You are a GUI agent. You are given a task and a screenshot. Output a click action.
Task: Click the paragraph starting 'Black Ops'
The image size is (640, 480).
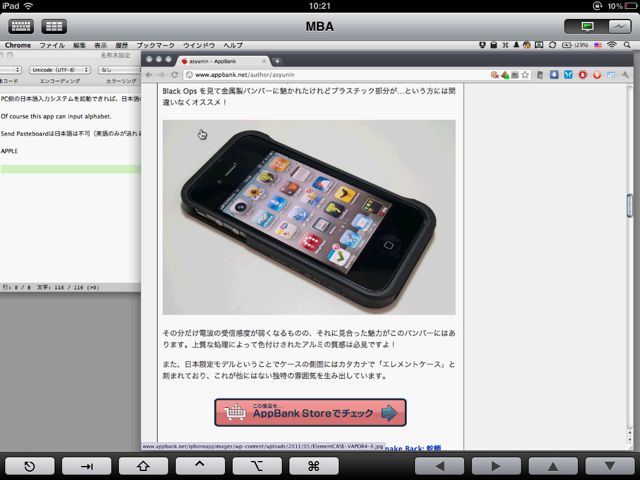coord(309,96)
